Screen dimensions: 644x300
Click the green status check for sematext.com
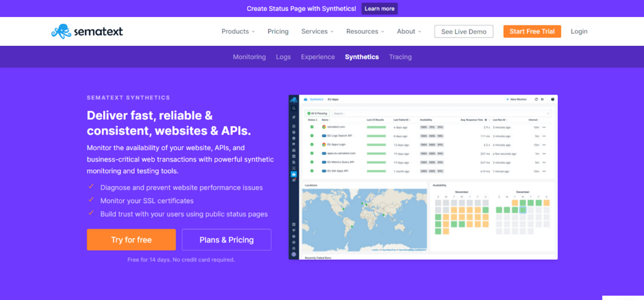tap(312, 126)
